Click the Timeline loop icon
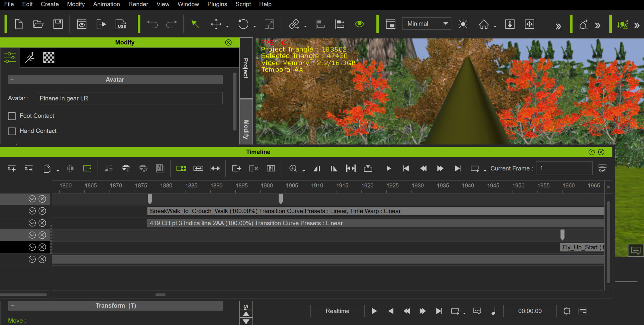The width and height of the screenshot is (644, 325). click(x=475, y=168)
